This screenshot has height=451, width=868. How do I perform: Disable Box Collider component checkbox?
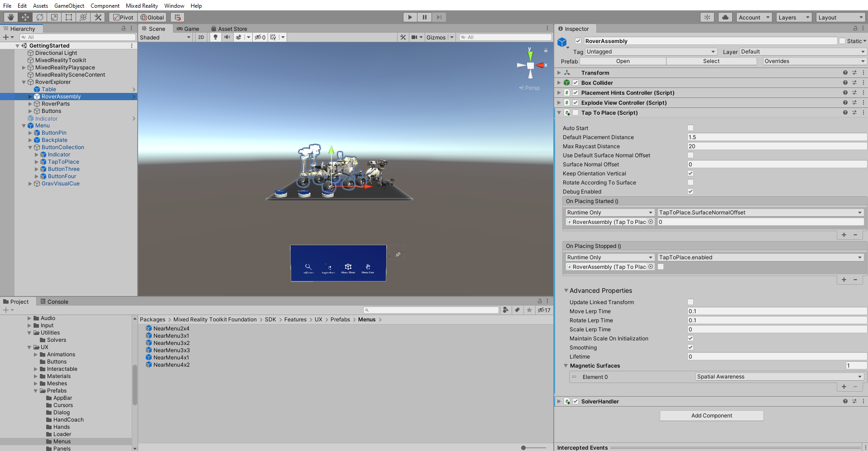click(575, 82)
